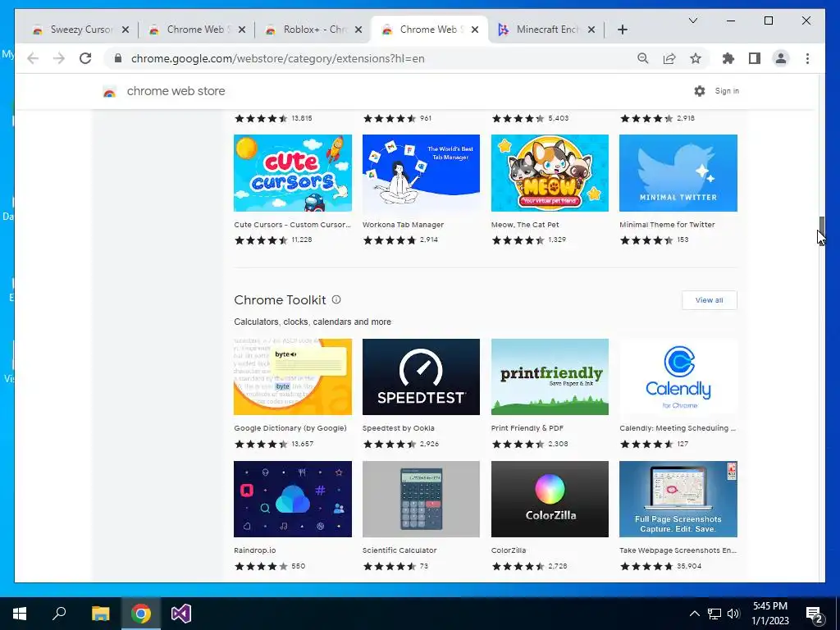Click the Minimal Theme for Twitter title
The height and width of the screenshot is (630, 840).
tap(667, 225)
